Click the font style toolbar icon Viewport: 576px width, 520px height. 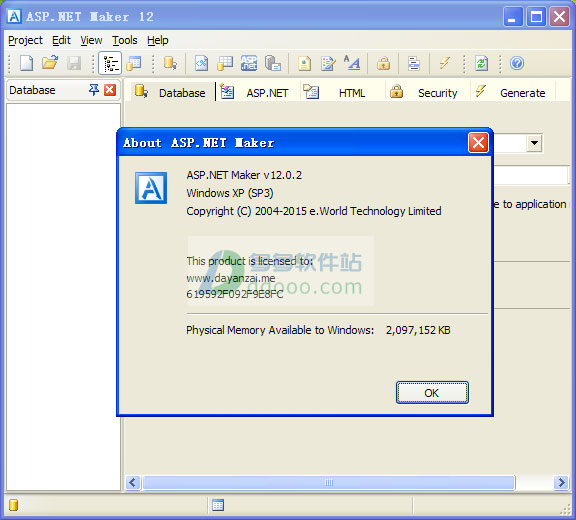coord(352,63)
